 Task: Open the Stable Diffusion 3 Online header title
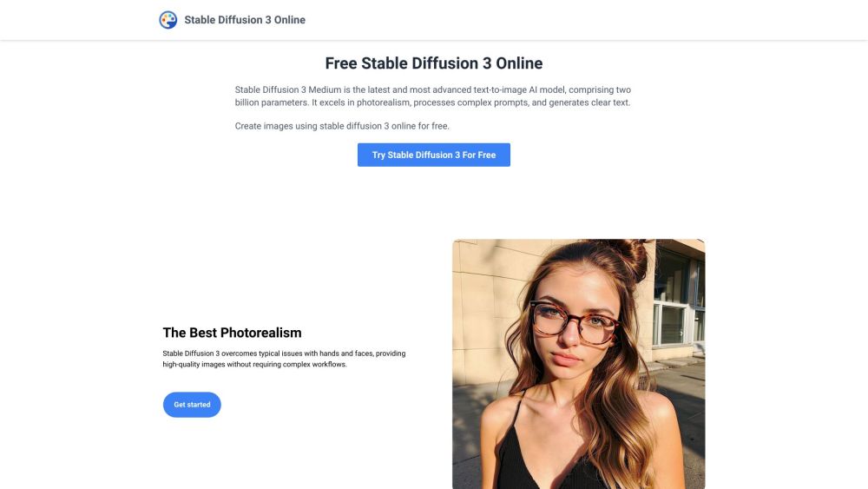pos(245,20)
